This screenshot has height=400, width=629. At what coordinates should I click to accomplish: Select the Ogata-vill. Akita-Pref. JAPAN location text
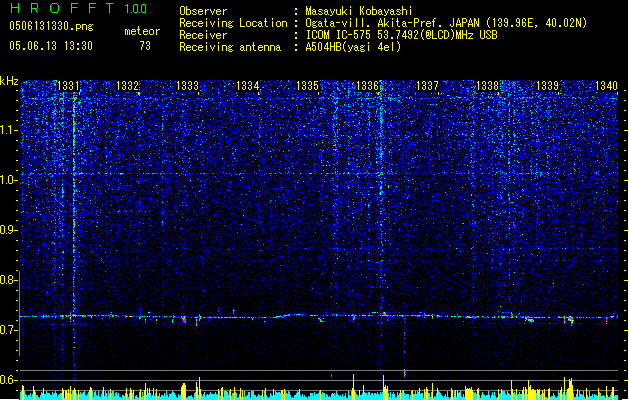446,23
